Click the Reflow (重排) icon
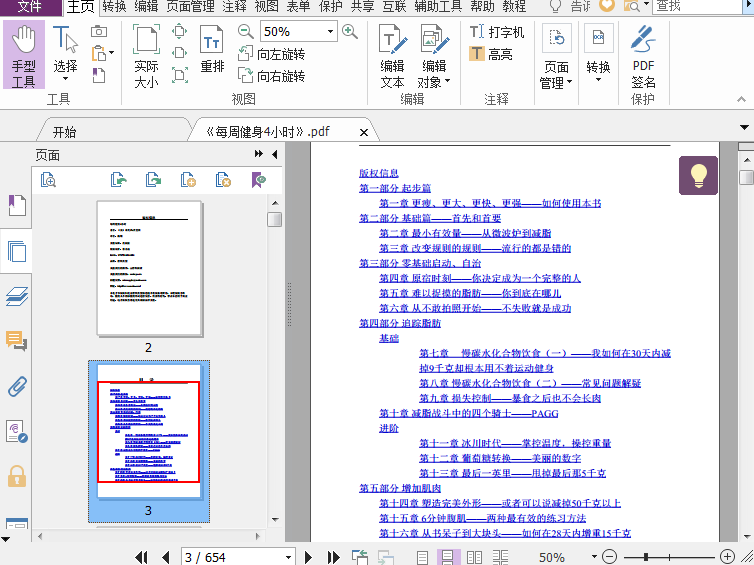754x565 pixels. [x=212, y=50]
